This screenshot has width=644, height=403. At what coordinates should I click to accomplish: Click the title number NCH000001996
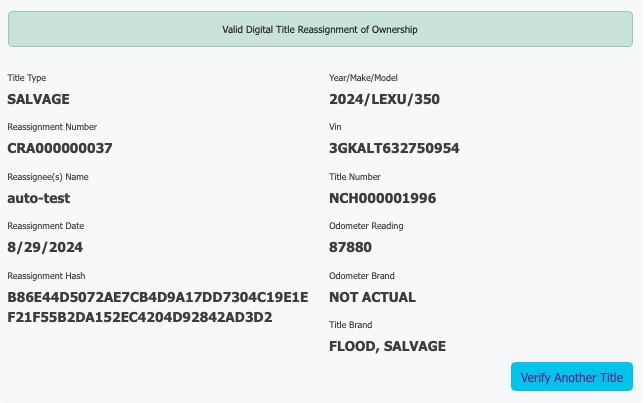tap(382, 198)
